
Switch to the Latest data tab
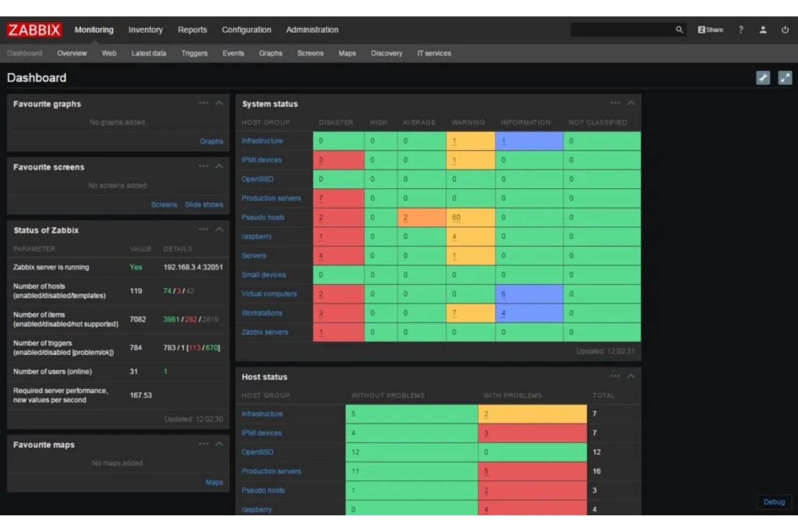(x=148, y=53)
